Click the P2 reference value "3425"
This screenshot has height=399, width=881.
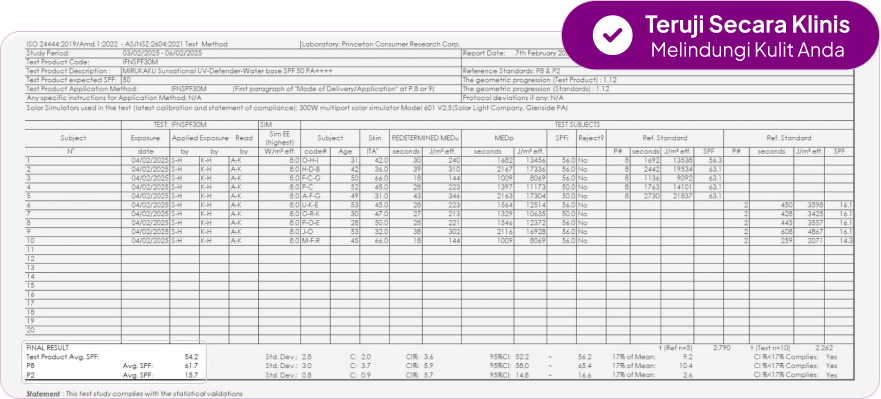click(815, 215)
